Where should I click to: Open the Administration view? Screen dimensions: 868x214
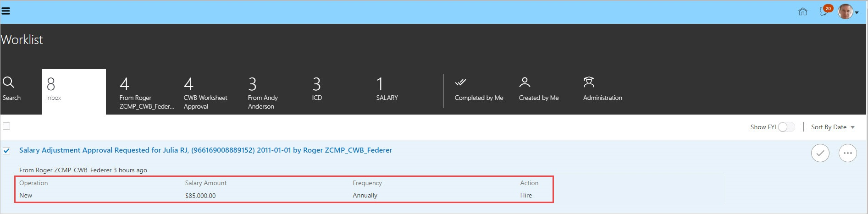[602, 89]
